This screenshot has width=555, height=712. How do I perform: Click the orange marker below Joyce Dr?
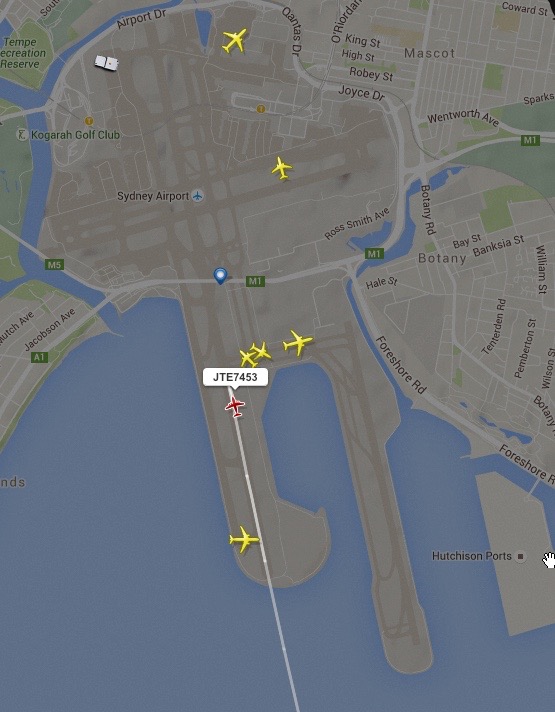click(261, 109)
